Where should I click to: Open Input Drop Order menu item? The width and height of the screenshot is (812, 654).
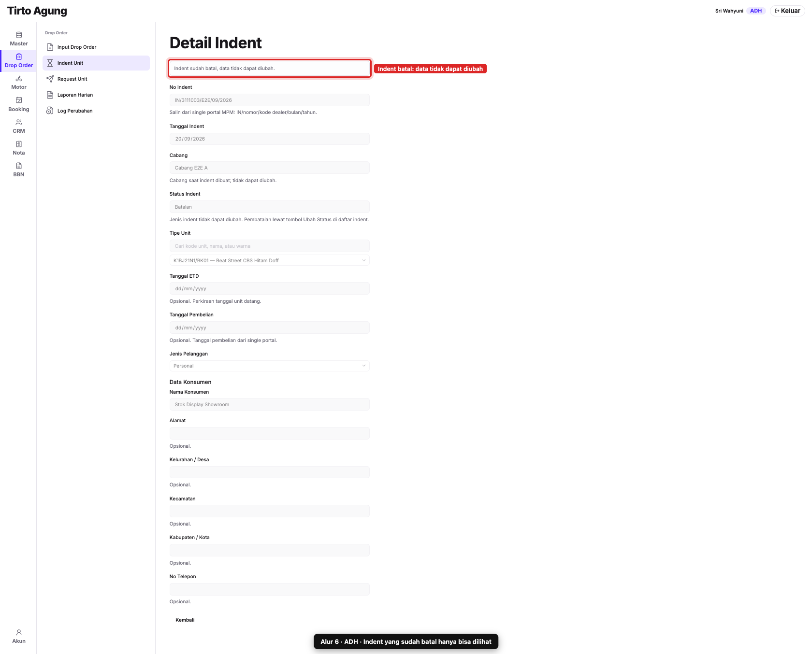(96, 47)
